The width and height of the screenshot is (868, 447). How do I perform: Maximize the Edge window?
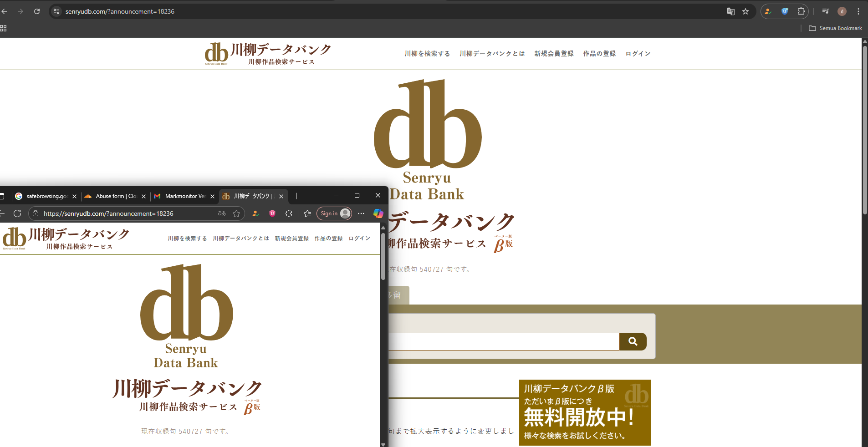point(357,195)
